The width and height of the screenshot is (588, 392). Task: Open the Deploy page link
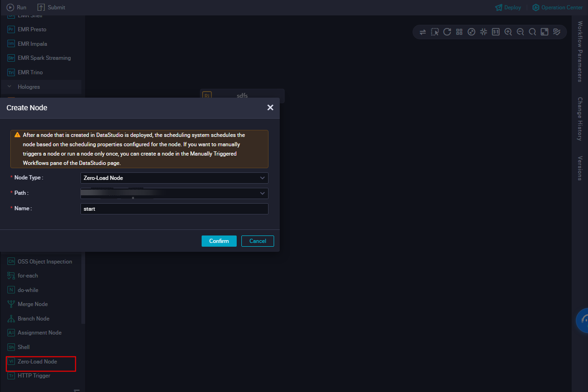click(x=508, y=7)
